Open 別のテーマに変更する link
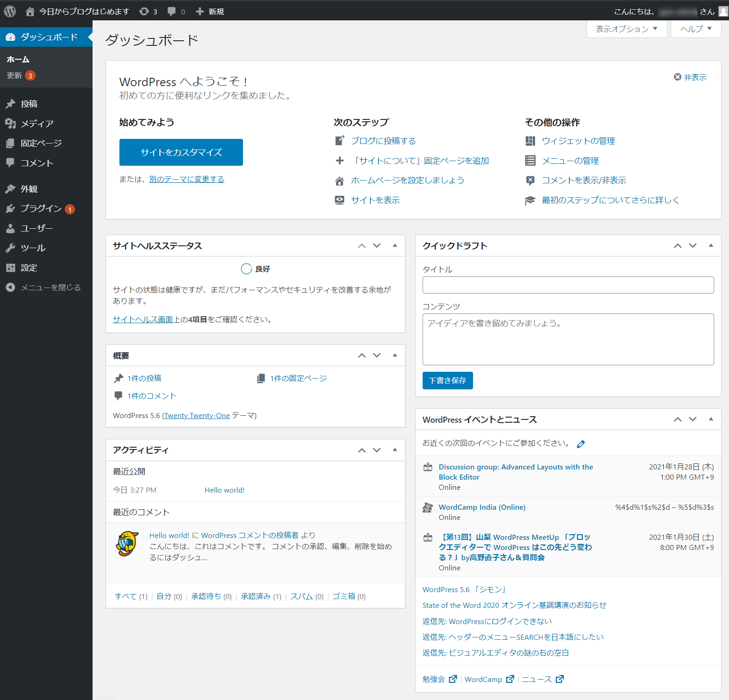 187,179
